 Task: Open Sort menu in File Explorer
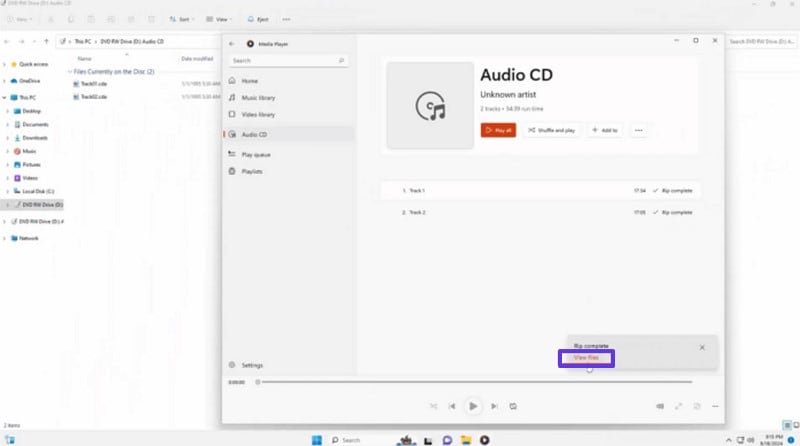click(x=181, y=19)
